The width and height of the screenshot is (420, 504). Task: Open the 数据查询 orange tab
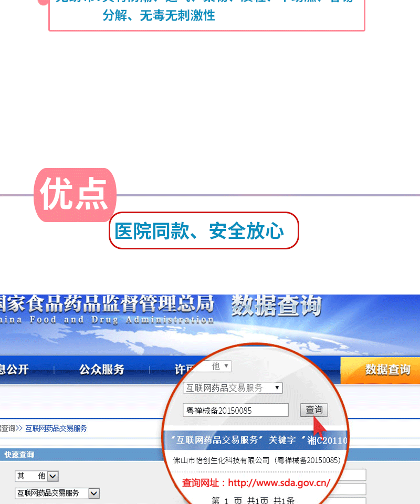coord(381,370)
